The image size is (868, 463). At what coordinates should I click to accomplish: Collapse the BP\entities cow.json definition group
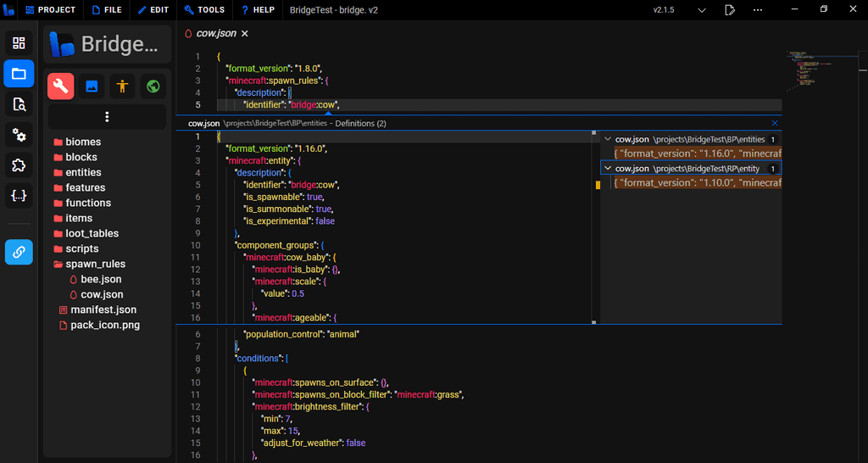tap(607, 139)
